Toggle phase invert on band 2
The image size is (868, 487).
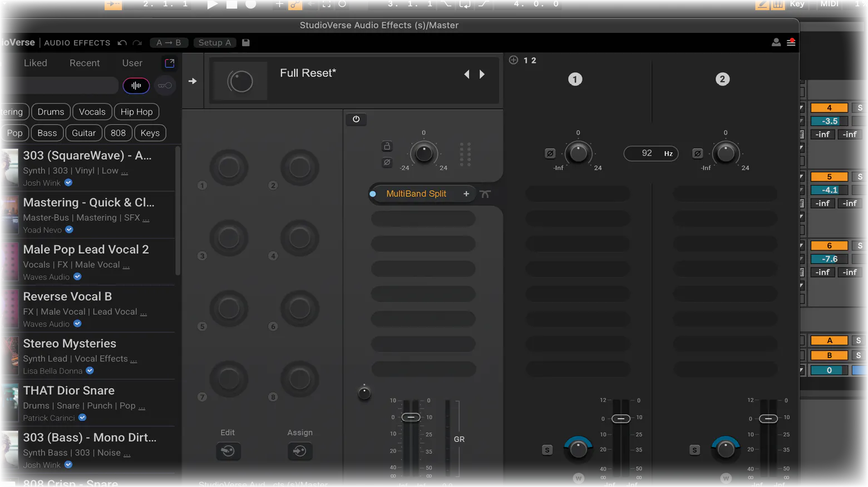[x=697, y=153]
